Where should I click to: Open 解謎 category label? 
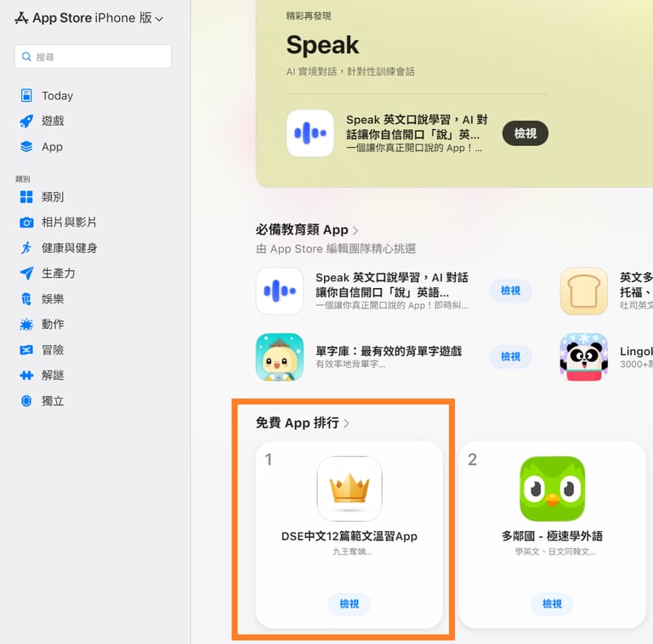(x=53, y=376)
